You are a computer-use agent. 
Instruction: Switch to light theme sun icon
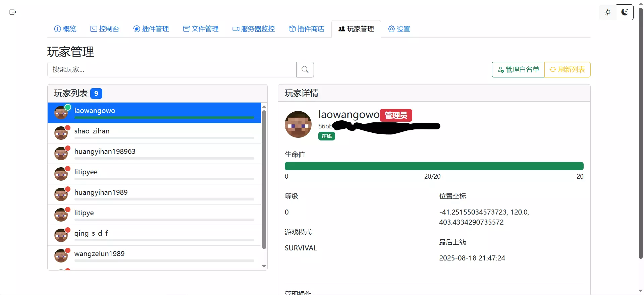point(608,12)
